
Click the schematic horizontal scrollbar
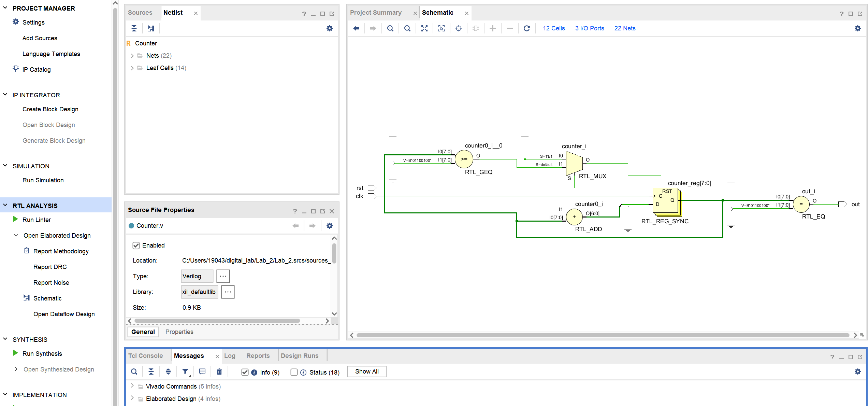click(x=603, y=335)
